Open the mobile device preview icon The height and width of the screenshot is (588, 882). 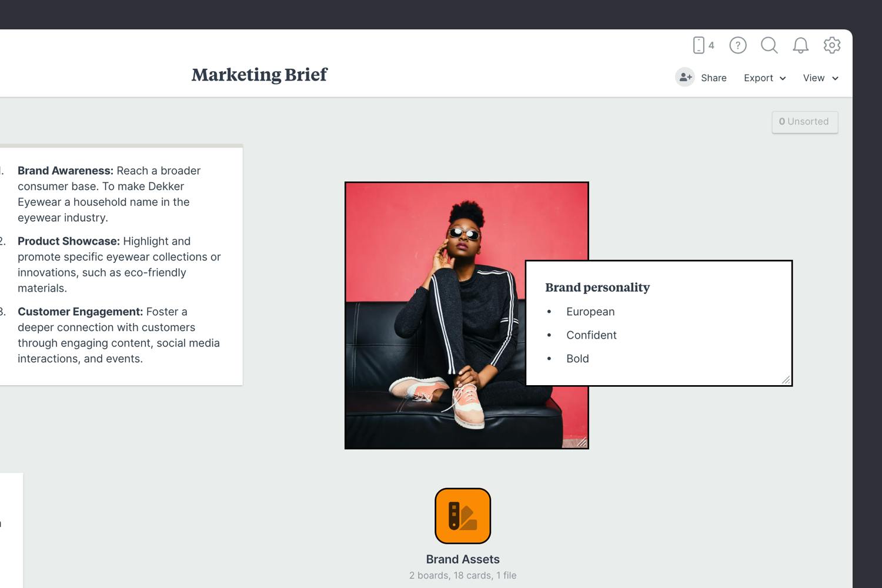(699, 45)
